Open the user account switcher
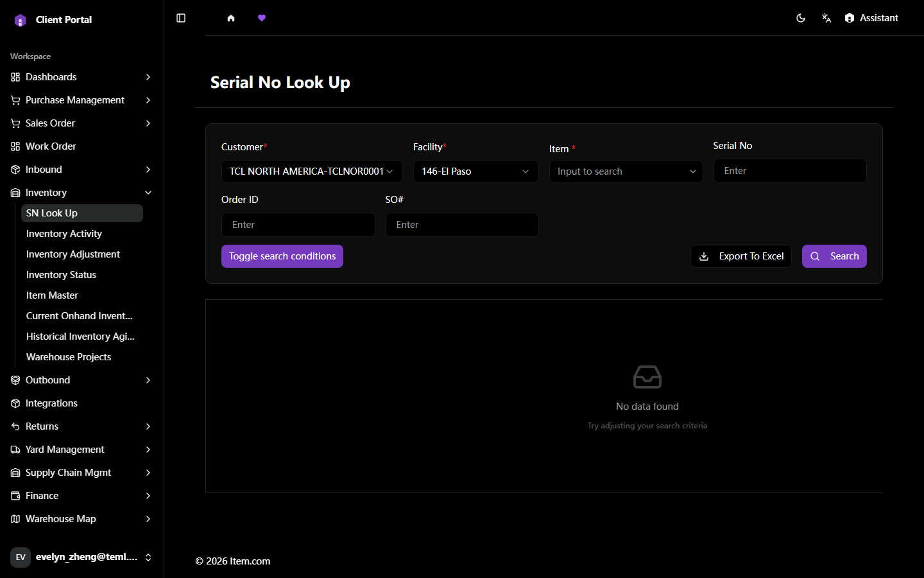 [x=82, y=557]
